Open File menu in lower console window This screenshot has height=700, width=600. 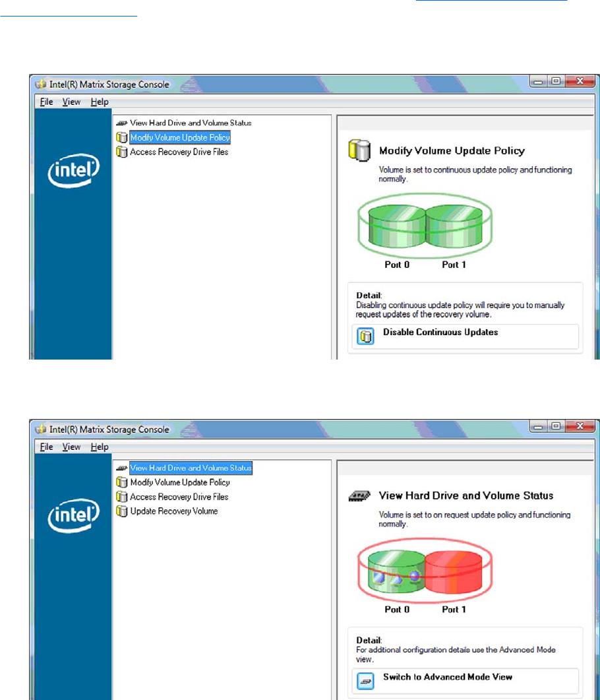tap(46, 447)
